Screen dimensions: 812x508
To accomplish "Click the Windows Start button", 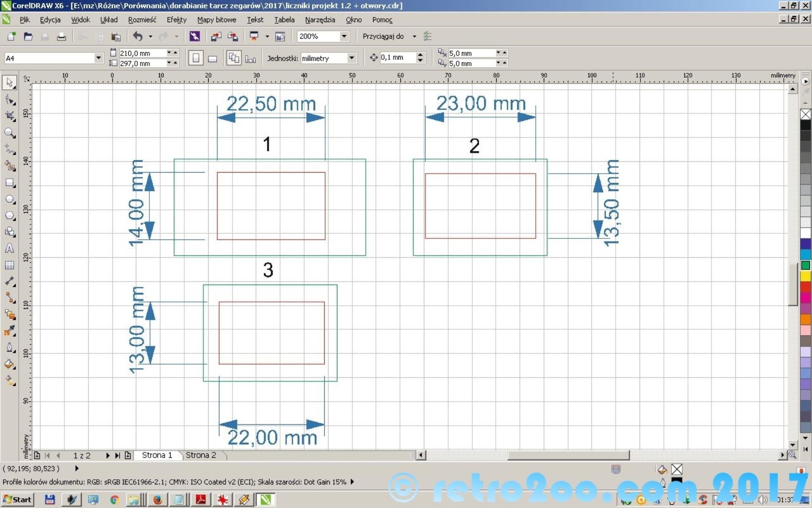I will tap(17, 500).
